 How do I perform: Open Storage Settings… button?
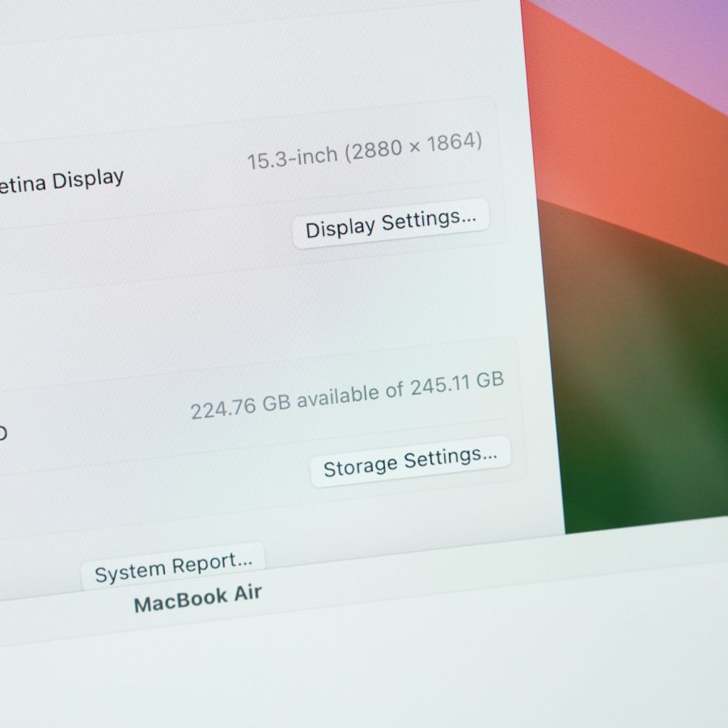[x=410, y=462]
